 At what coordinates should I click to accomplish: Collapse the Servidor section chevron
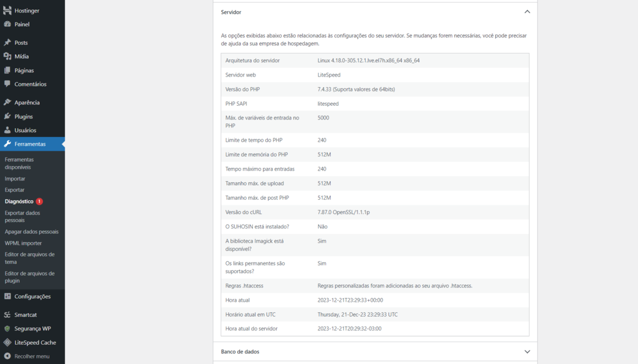526,11
